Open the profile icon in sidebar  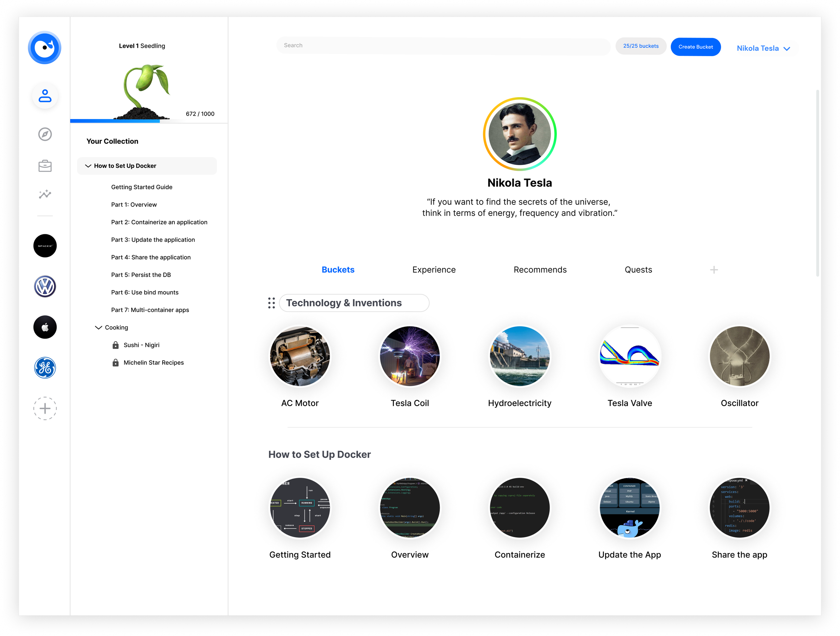pos(45,96)
